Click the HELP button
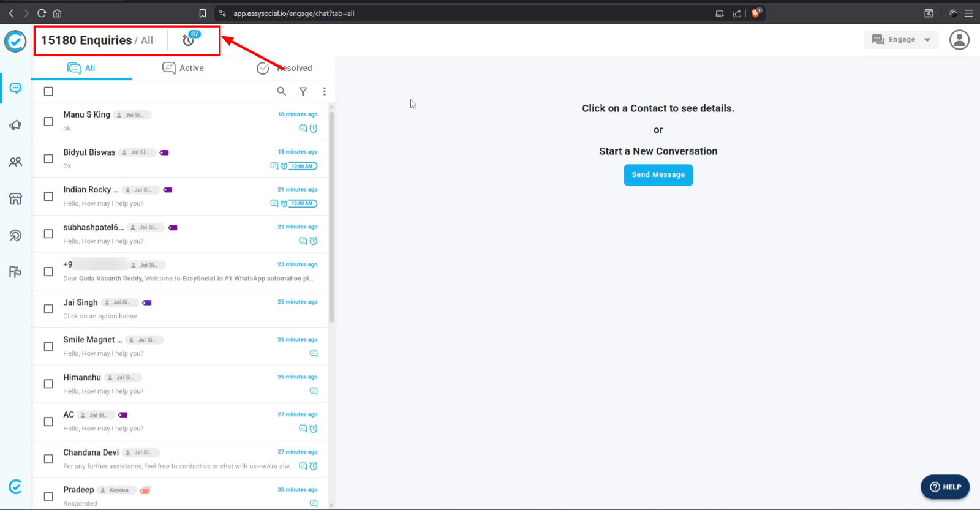Screen dimensions: 980x510 (944, 487)
